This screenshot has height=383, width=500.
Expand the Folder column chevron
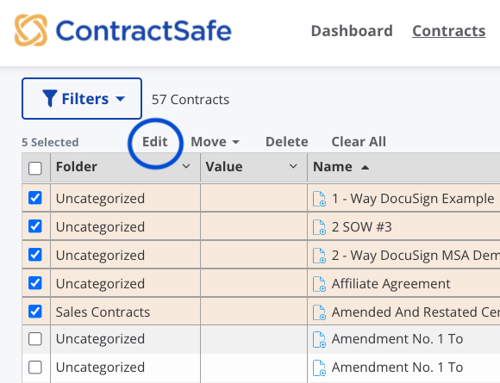tap(186, 166)
